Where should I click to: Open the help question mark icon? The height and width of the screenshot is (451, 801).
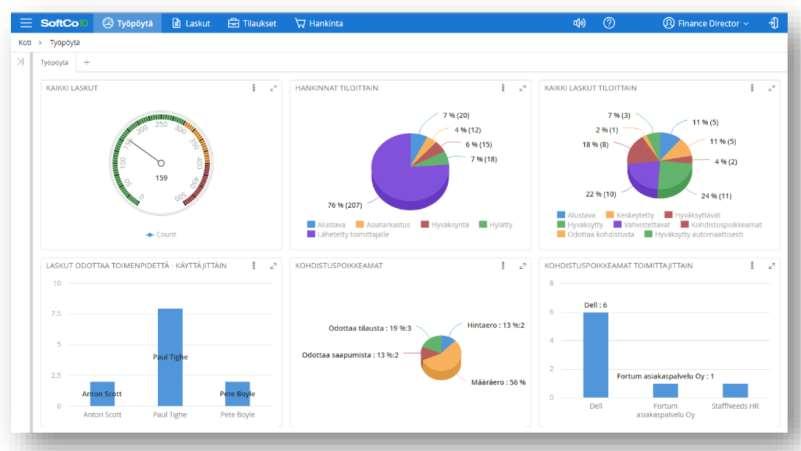point(608,23)
